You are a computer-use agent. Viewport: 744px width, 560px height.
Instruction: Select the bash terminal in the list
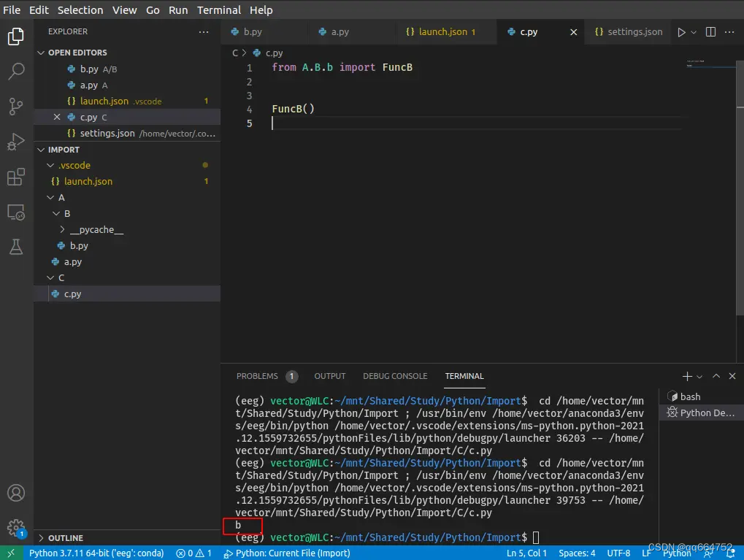690,396
